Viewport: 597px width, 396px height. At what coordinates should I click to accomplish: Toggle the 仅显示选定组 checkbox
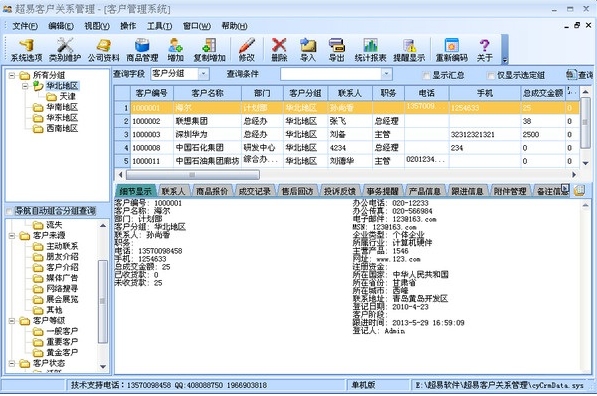click(x=491, y=75)
